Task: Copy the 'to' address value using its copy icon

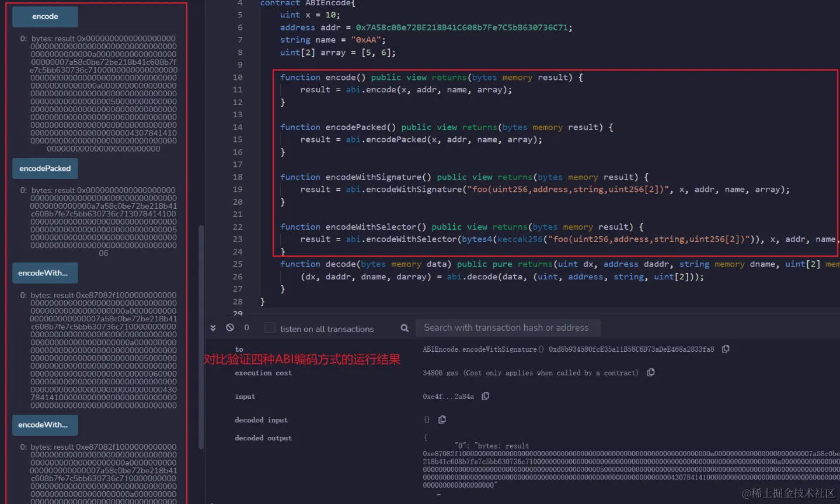Action: (x=726, y=349)
